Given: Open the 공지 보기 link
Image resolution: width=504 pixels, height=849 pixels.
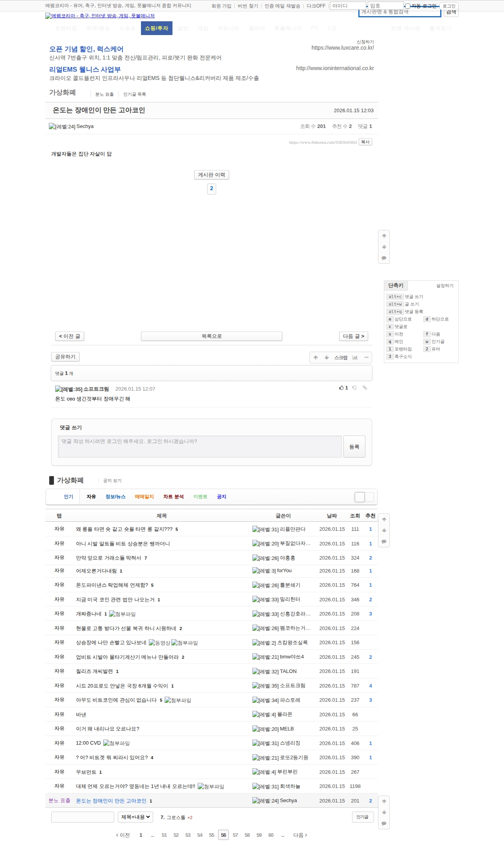Looking at the screenshot, I should coord(112,481).
